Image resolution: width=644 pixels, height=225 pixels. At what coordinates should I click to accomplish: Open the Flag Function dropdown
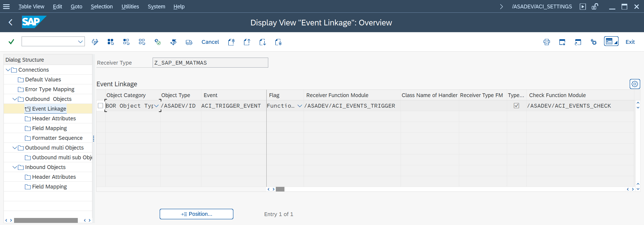tap(300, 106)
